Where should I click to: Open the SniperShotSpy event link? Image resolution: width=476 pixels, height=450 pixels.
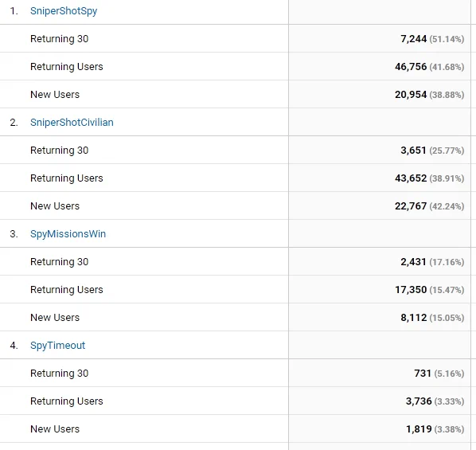[64, 11]
